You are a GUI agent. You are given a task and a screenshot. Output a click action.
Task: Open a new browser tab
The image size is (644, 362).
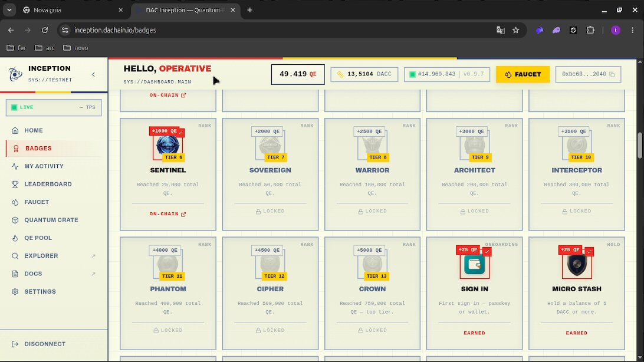(249, 10)
